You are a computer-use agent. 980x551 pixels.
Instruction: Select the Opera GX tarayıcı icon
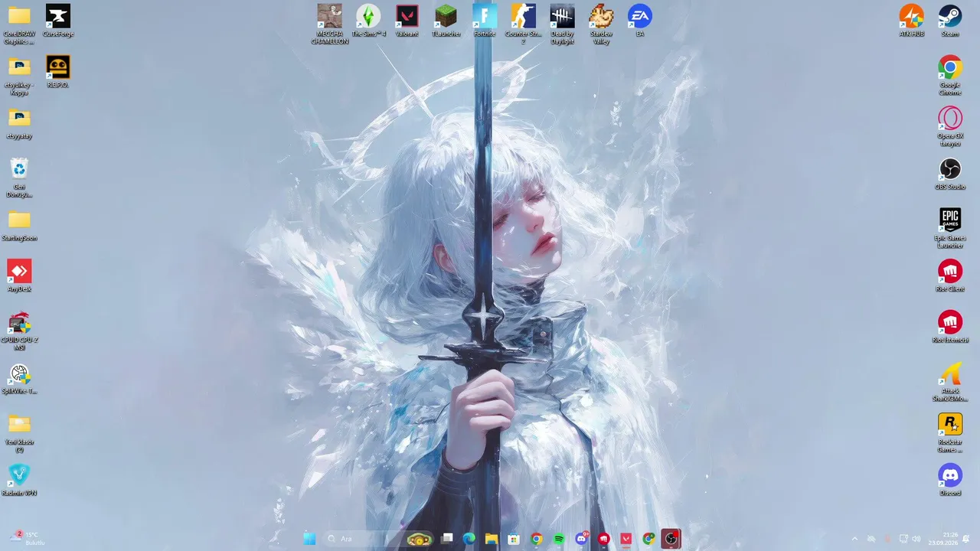[x=950, y=126]
